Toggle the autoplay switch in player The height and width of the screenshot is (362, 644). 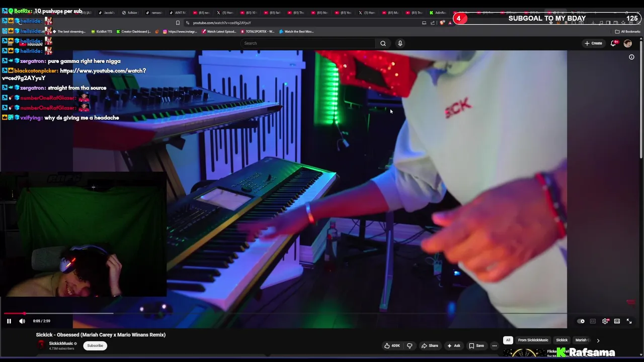581,321
